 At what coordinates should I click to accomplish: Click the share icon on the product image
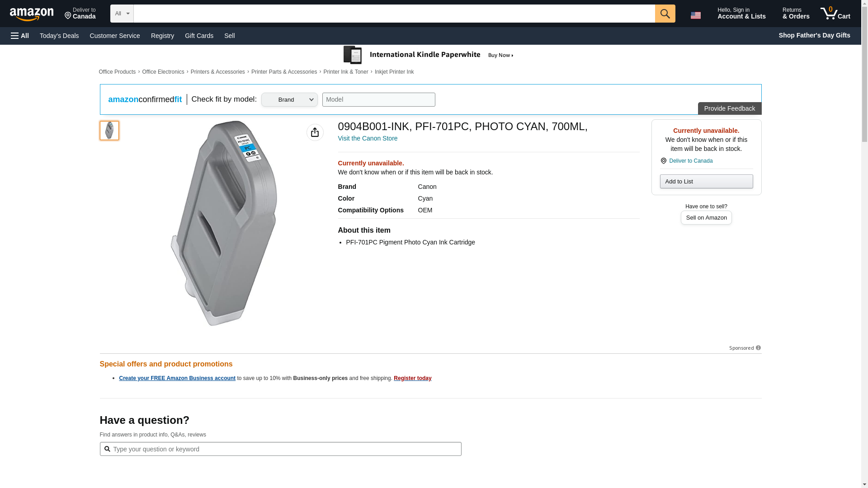(x=315, y=132)
